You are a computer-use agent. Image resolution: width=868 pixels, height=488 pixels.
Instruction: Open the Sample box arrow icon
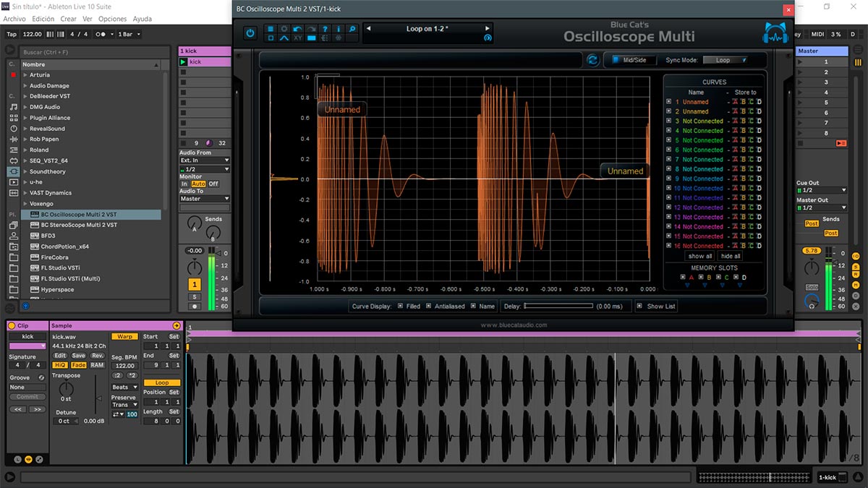tap(176, 326)
